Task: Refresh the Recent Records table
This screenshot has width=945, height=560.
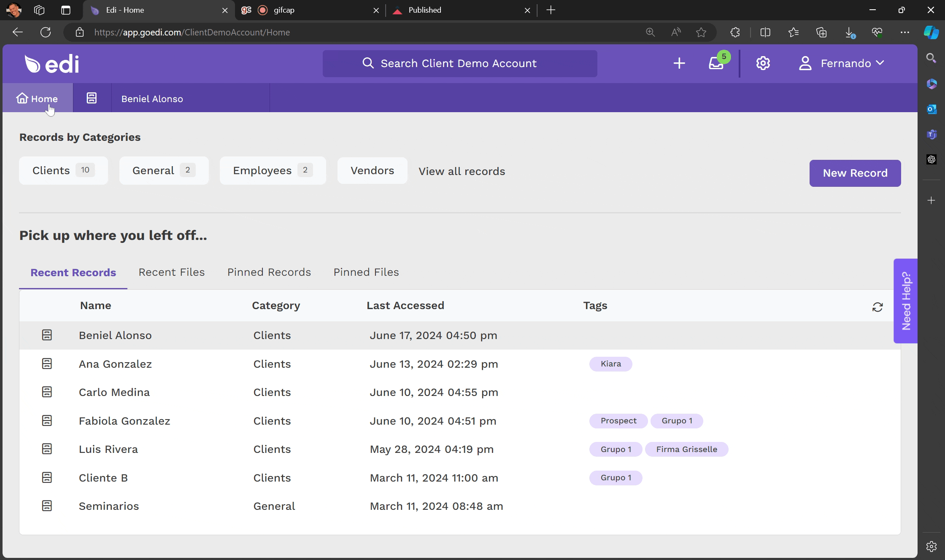Action: 878,307
